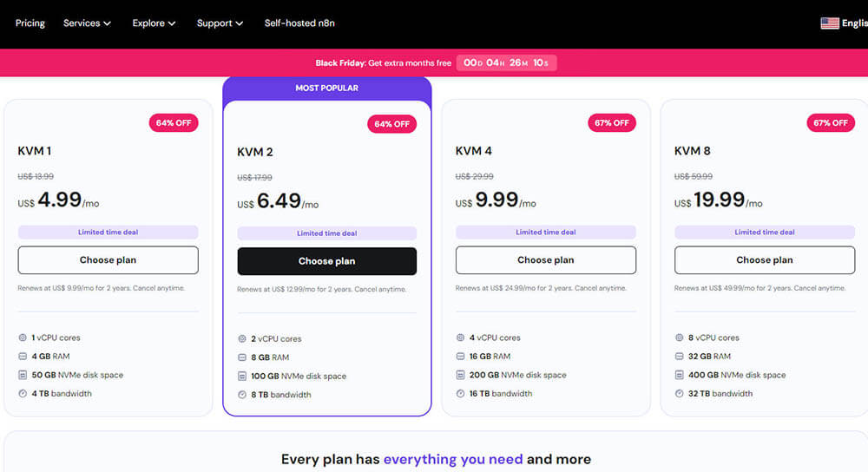Expand the Support menu chevron
This screenshot has width=868, height=472.
(x=239, y=23)
